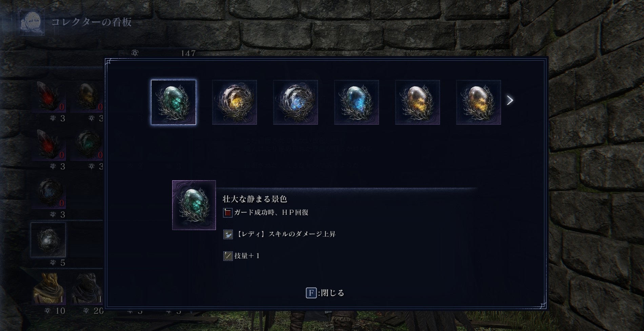Click the 技量+1 effect icon
The image size is (644, 331).
pyautogui.click(x=228, y=256)
